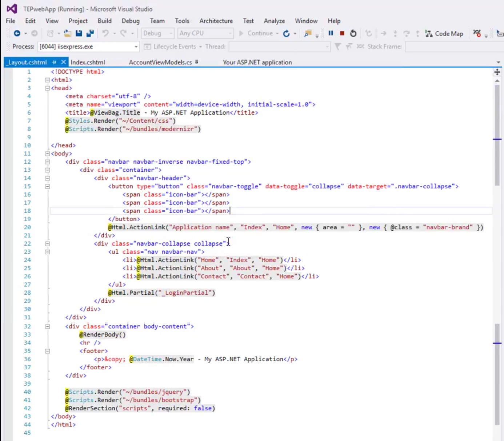Click the Refresh browser link icon
The width and height of the screenshot is (504, 441).
tap(287, 33)
